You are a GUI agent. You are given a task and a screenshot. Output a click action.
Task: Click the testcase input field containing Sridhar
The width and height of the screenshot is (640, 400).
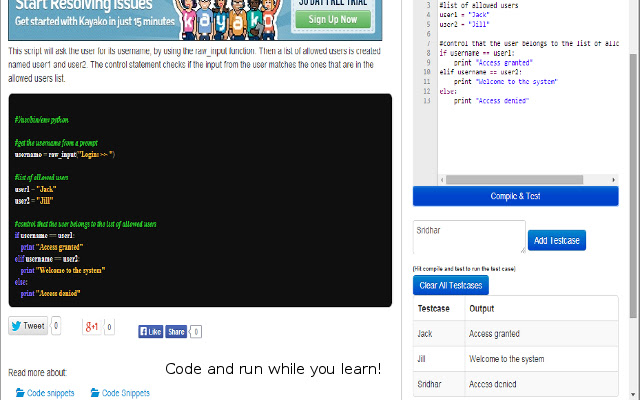[469, 237]
